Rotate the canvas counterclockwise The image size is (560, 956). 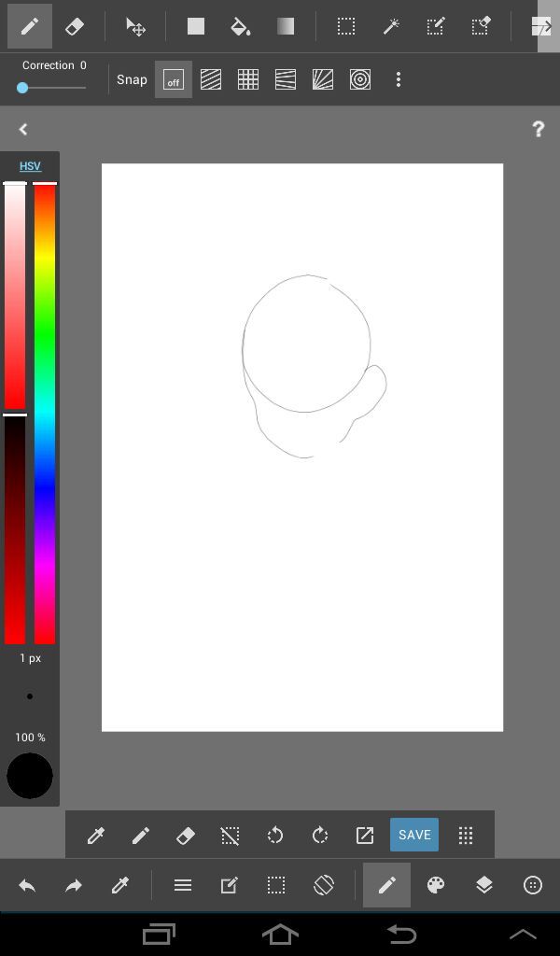pyautogui.click(x=274, y=836)
